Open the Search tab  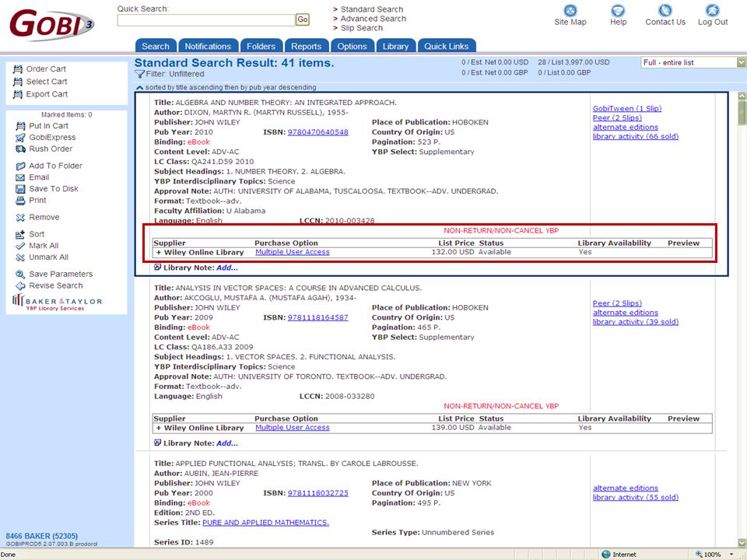point(156,46)
